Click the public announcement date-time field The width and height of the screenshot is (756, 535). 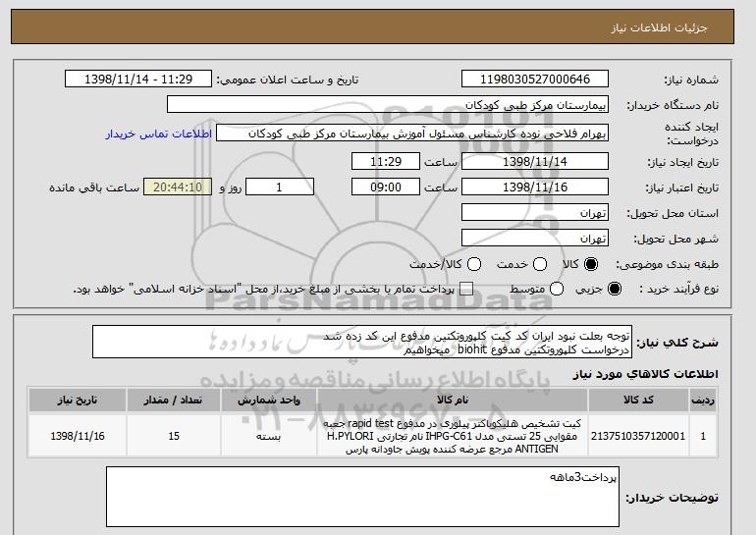[138, 80]
